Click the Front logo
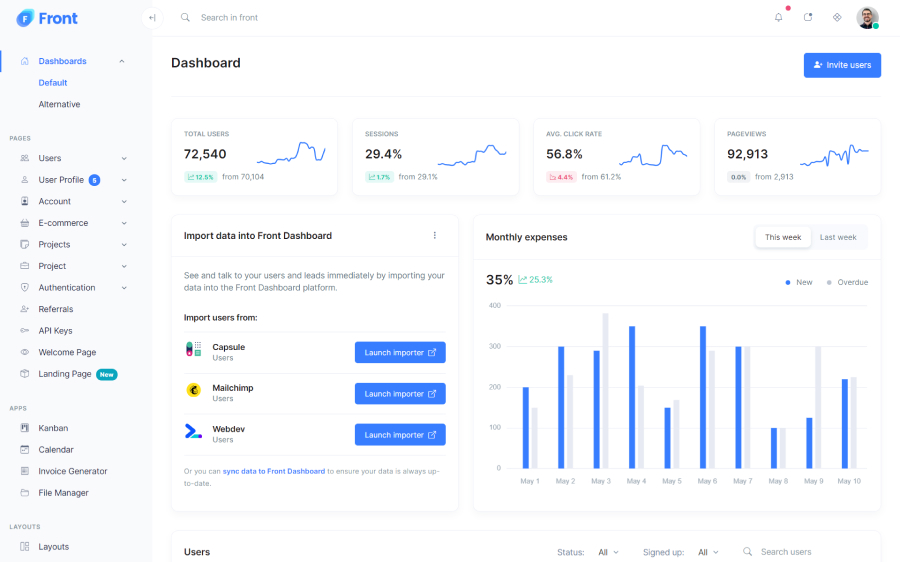 click(47, 18)
